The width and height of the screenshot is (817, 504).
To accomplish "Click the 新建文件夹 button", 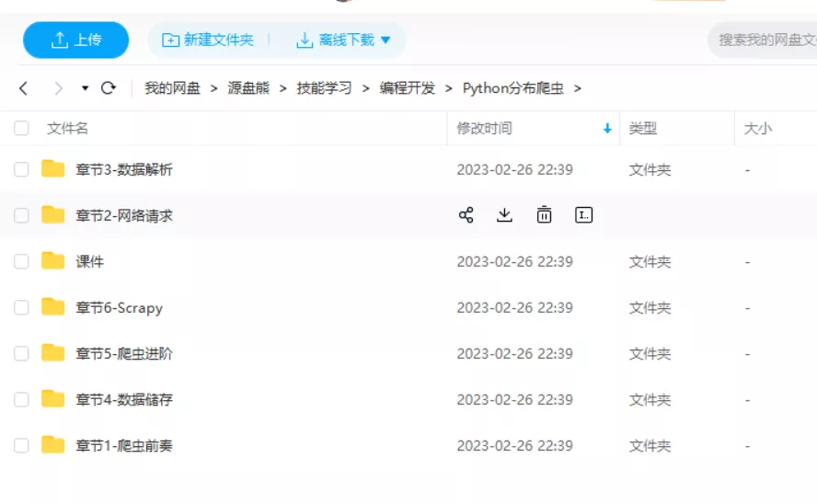I will [208, 40].
